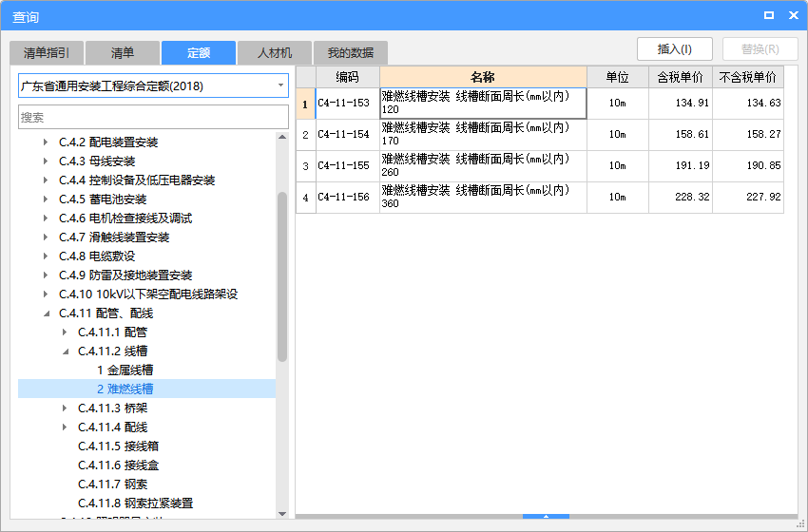Select C.4.11.6 接线盒 in tree

(119, 465)
